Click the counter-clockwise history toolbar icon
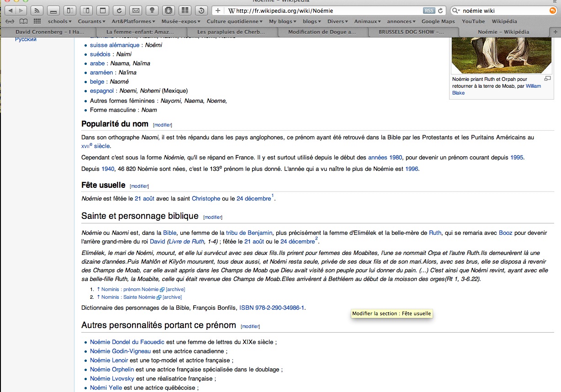Image resolution: width=561 pixels, height=392 pixels. coord(201,10)
